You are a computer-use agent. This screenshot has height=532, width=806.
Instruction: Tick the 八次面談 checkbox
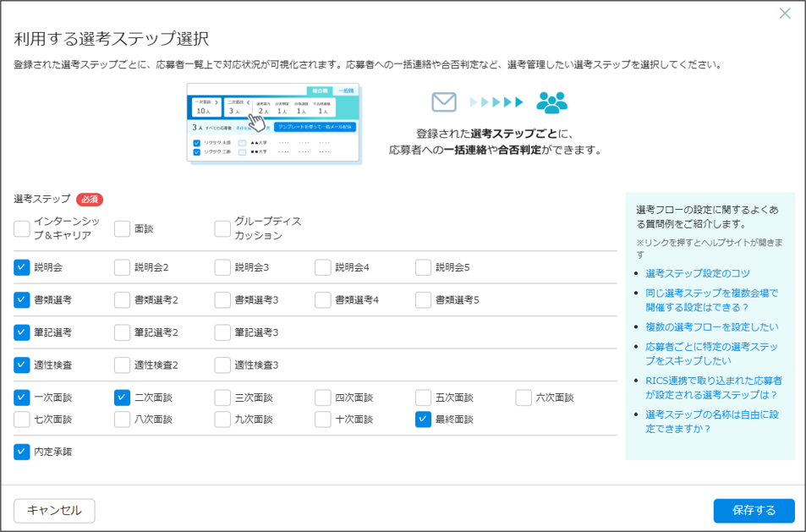[122, 420]
